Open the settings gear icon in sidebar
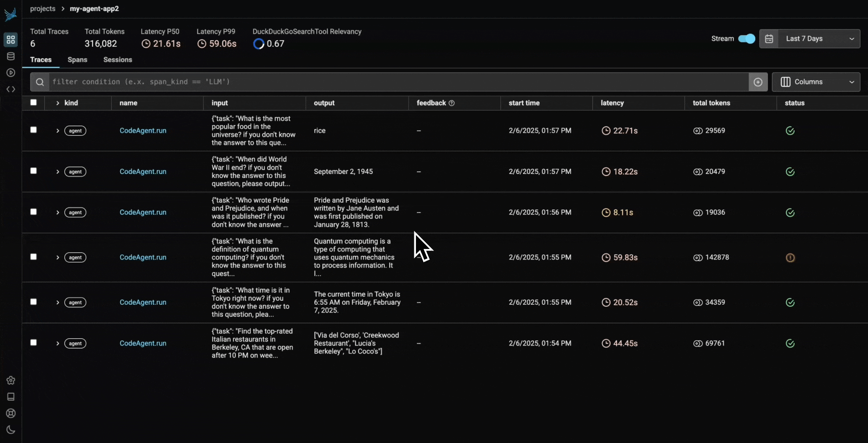The height and width of the screenshot is (443, 868). 11,380
